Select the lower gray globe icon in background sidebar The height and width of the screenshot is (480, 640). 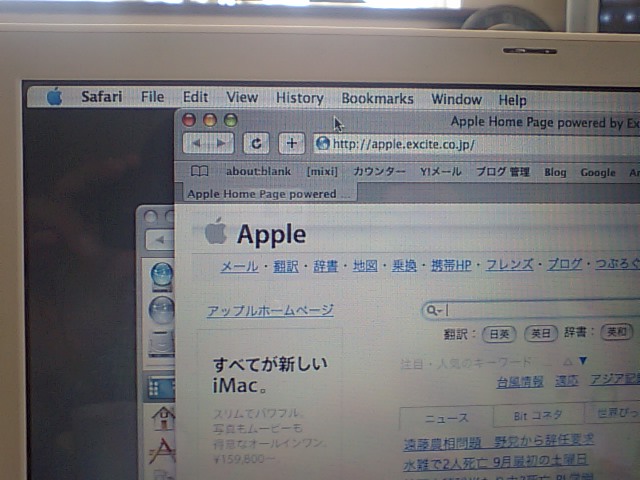point(162,312)
